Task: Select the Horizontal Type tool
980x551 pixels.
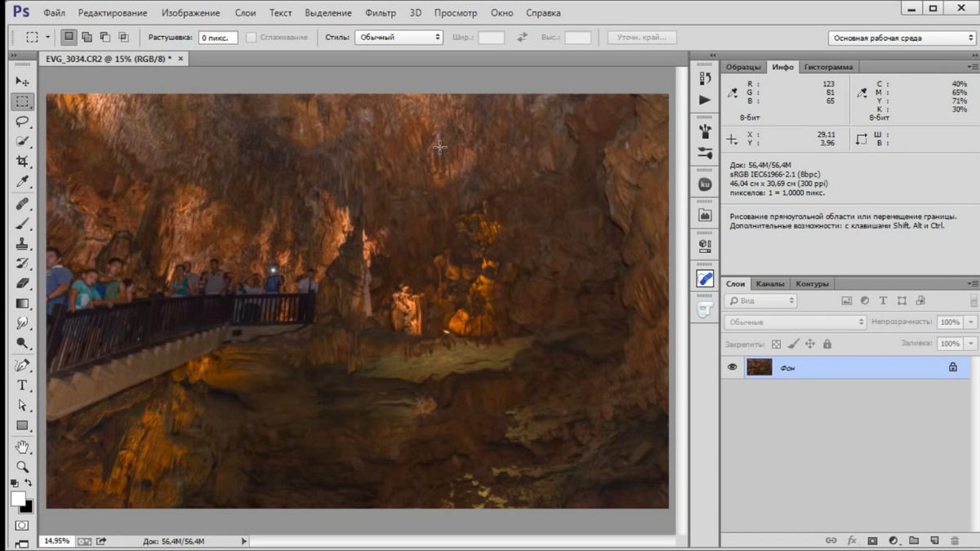Action: pyautogui.click(x=22, y=384)
